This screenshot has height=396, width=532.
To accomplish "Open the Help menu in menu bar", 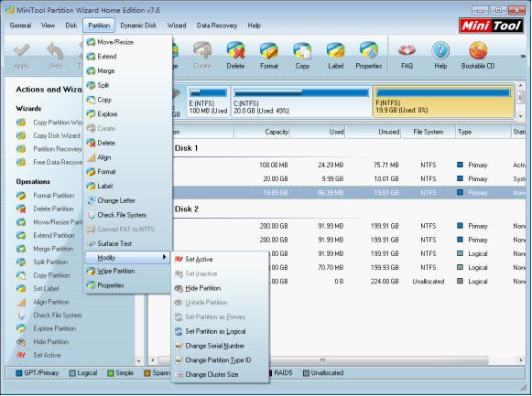I will pyautogui.click(x=254, y=26).
